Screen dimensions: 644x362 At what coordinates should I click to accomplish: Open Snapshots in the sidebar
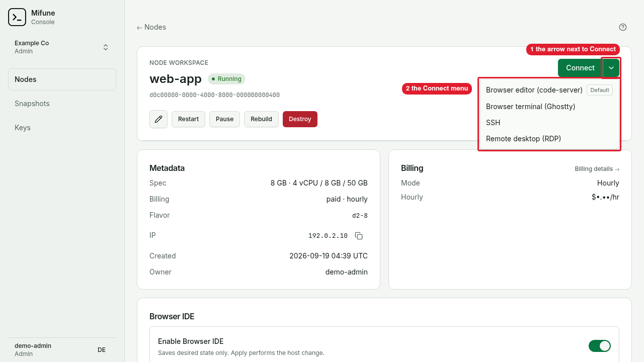(62, 104)
